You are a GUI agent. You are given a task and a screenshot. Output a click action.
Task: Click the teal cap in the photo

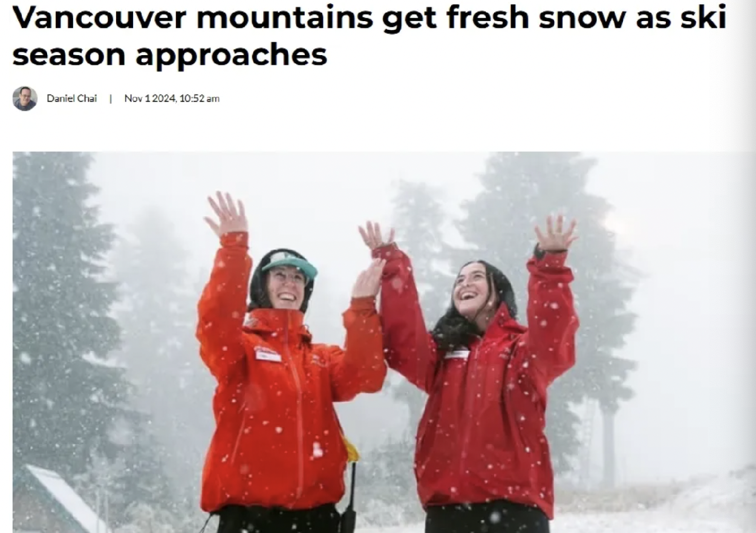[289, 264]
